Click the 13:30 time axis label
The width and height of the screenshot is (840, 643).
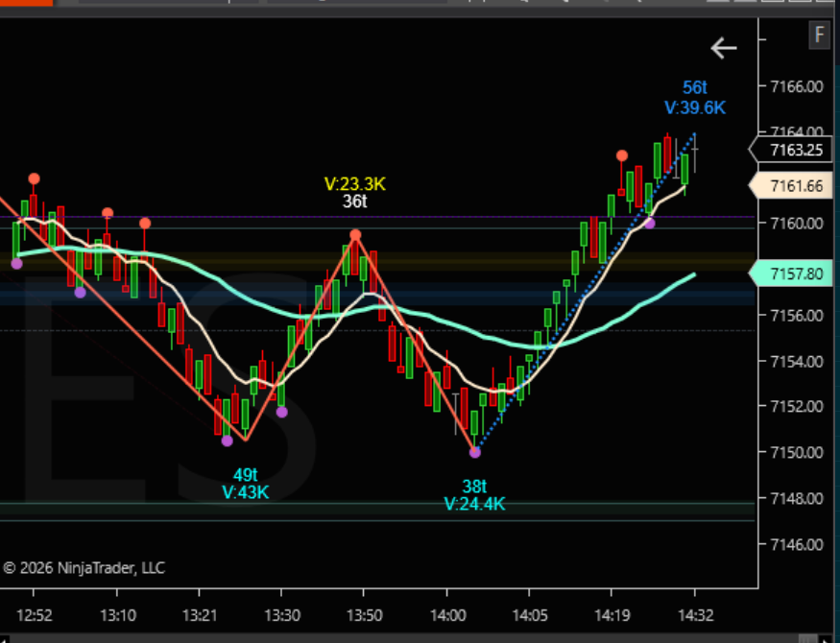point(282,615)
